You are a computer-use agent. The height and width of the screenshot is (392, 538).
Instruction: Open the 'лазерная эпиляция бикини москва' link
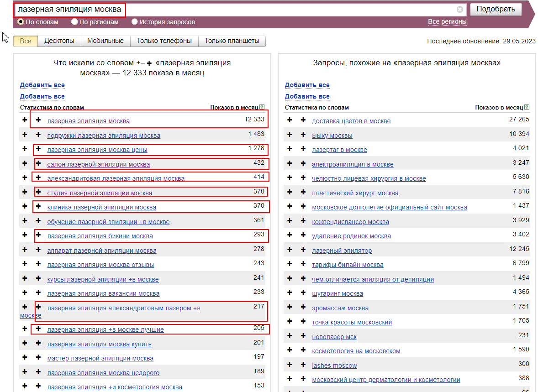(100, 236)
